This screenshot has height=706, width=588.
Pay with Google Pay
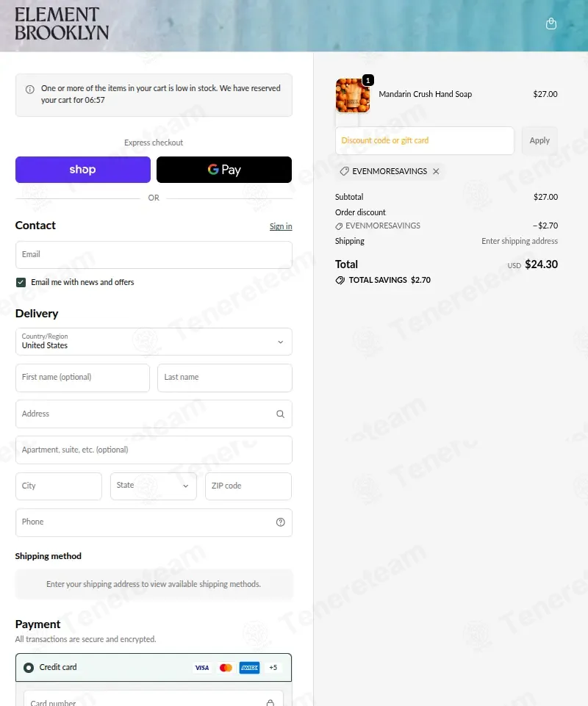point(224,170)
